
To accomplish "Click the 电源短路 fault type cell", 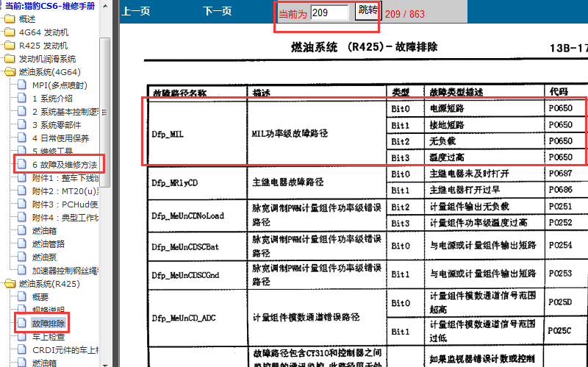I will (484, 108).
